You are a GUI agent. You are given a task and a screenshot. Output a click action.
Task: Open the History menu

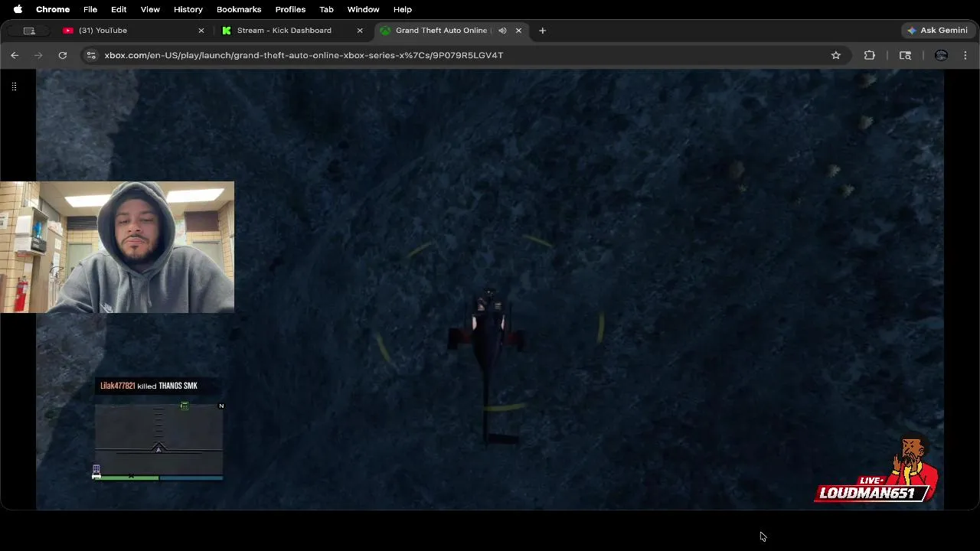pyautogui.click(x=188, y=9)
